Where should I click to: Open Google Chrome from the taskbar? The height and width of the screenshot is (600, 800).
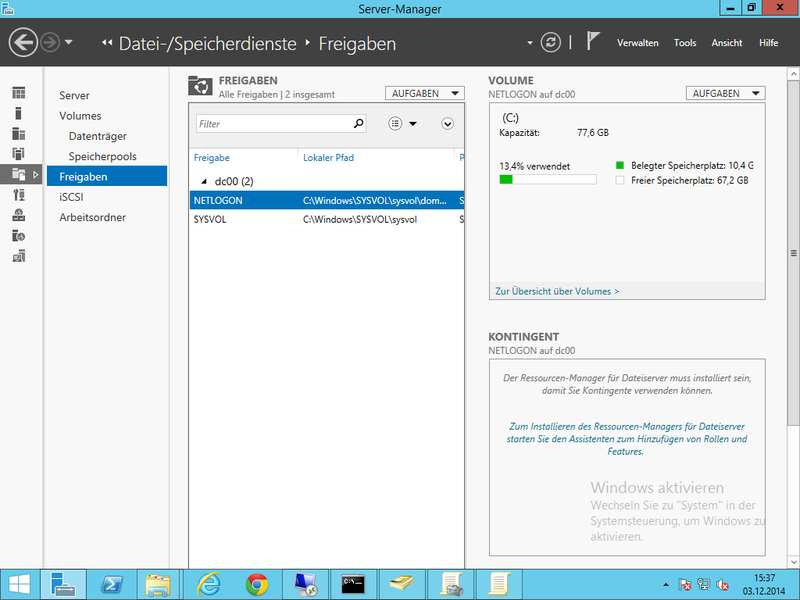[x=257, y=584]
